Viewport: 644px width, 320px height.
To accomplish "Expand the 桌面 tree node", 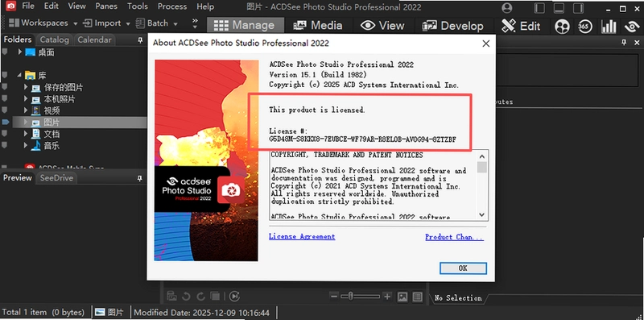I will tap(19, 52).
